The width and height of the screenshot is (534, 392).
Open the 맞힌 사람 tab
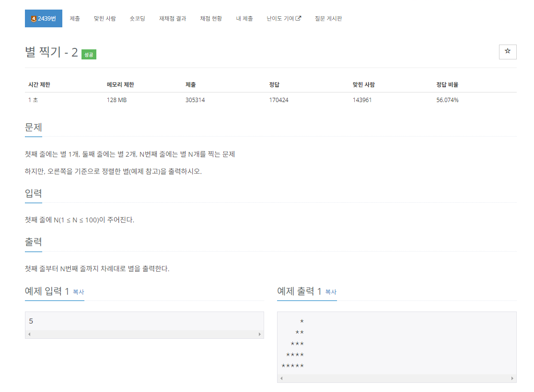(x=105, y=18)
